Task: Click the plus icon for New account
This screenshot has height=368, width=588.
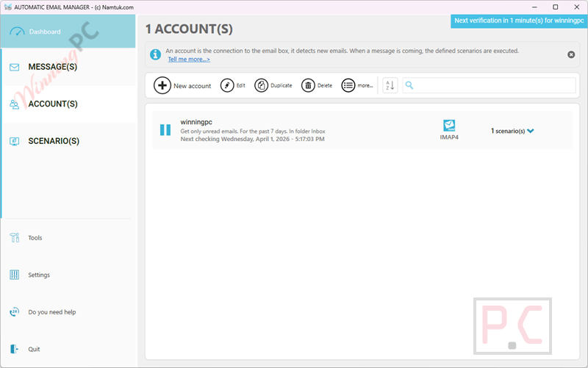Action: [162, 85]
